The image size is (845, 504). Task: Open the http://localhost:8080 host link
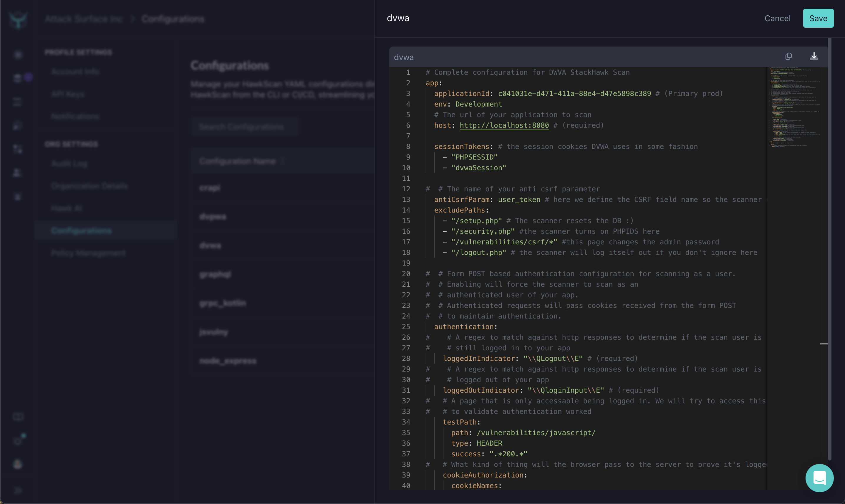pyautogui.click(x=504, y=125)
